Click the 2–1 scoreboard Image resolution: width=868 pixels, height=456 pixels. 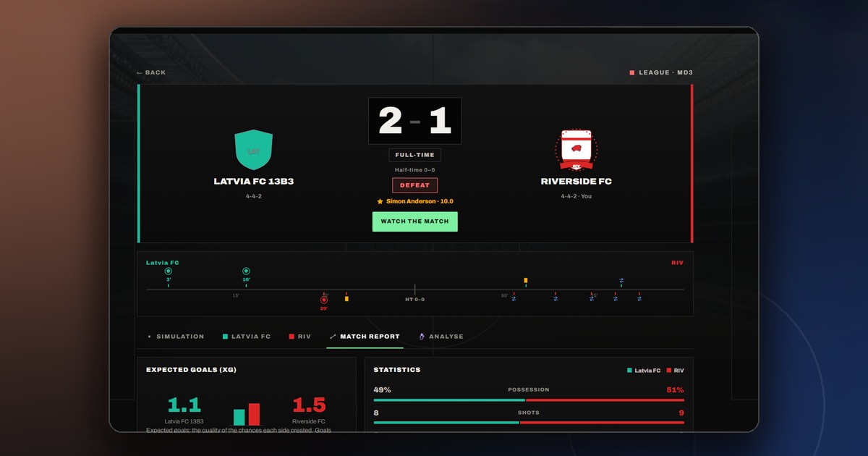point(414,121)
